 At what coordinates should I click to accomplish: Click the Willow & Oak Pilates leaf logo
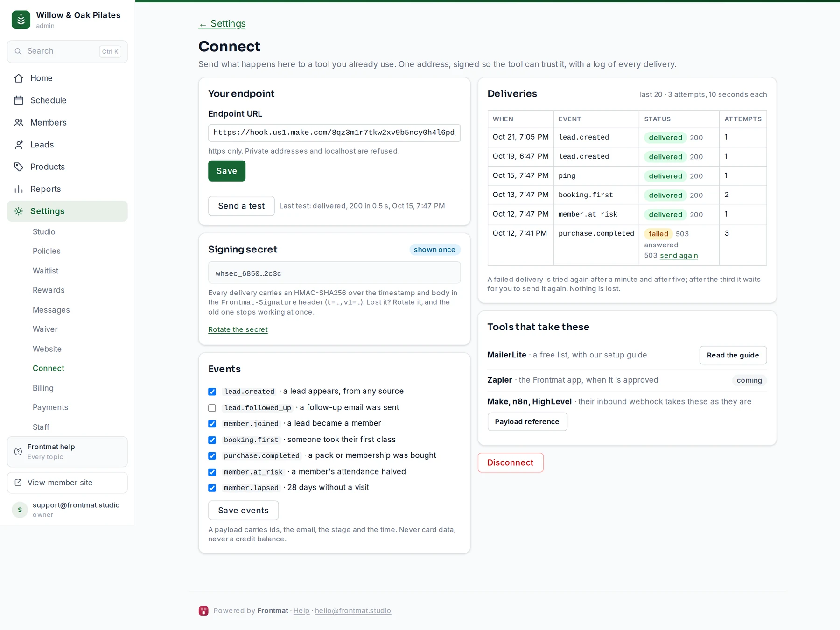click(x=21, y=20)
